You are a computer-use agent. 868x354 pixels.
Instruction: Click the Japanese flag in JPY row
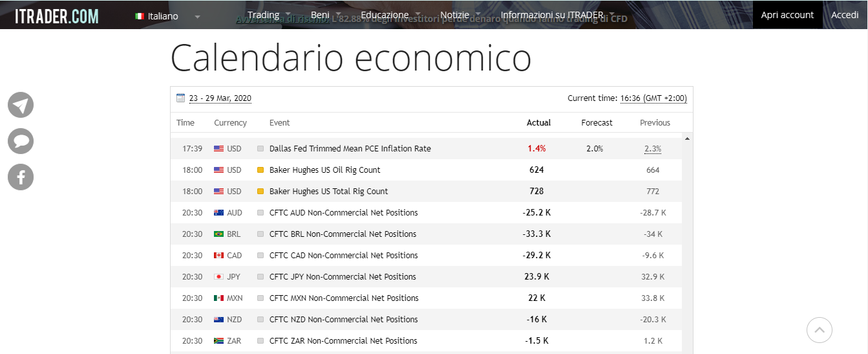click(218, 277)
